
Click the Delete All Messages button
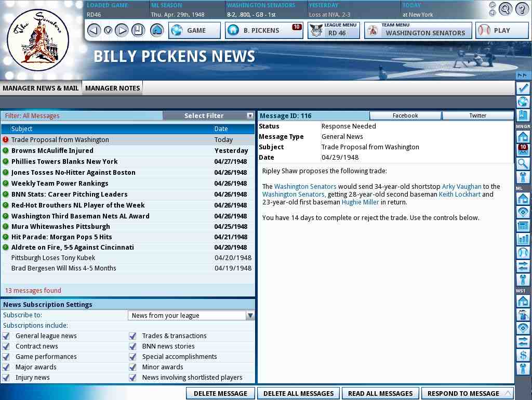pyautogui.click(x=299, y=394)
